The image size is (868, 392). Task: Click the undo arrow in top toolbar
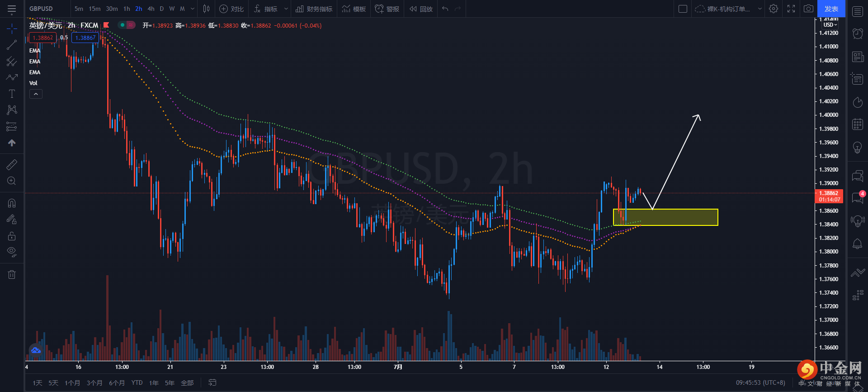pos(445,9)
